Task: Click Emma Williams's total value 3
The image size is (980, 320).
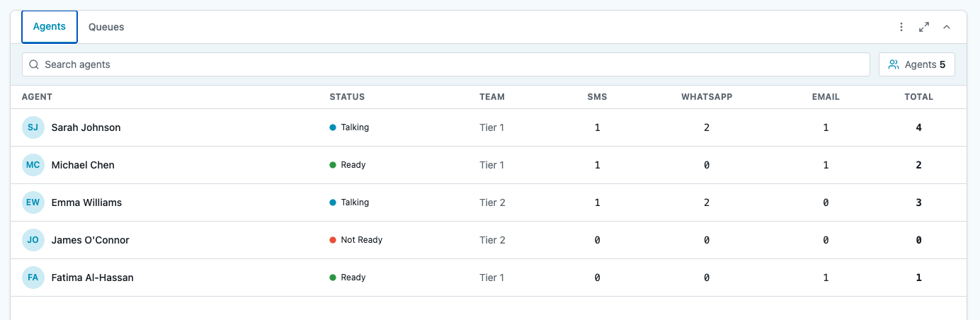Action: (919, 202)
